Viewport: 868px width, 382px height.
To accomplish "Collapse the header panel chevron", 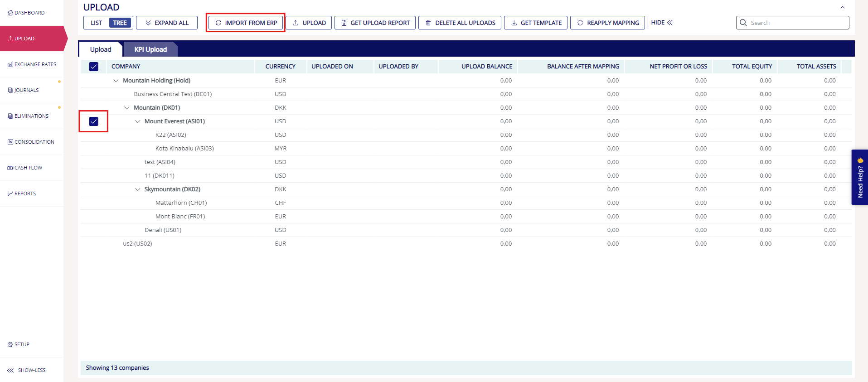I will [x=843, y=7].
